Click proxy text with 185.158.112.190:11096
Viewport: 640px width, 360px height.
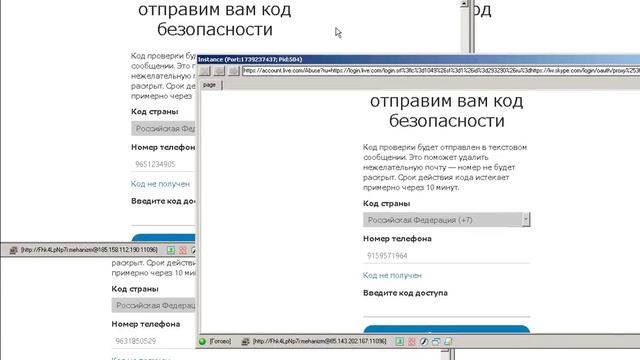89,250
